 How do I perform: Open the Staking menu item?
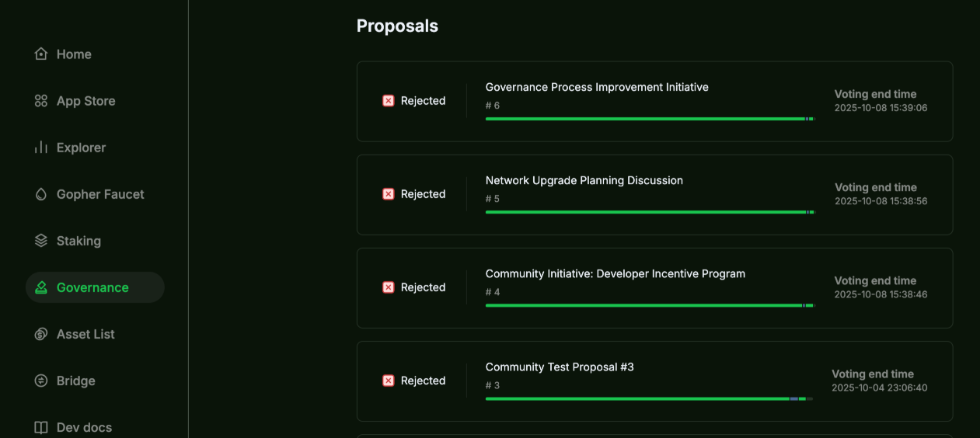[78, 241]
